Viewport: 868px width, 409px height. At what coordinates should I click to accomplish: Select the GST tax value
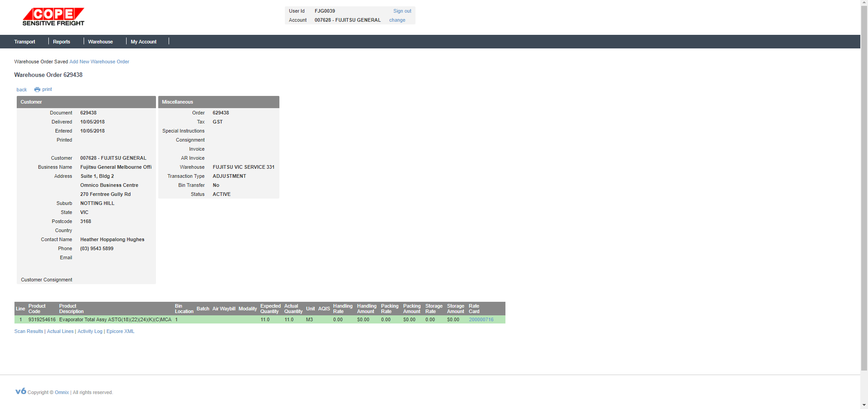click(x=217, y=122)
